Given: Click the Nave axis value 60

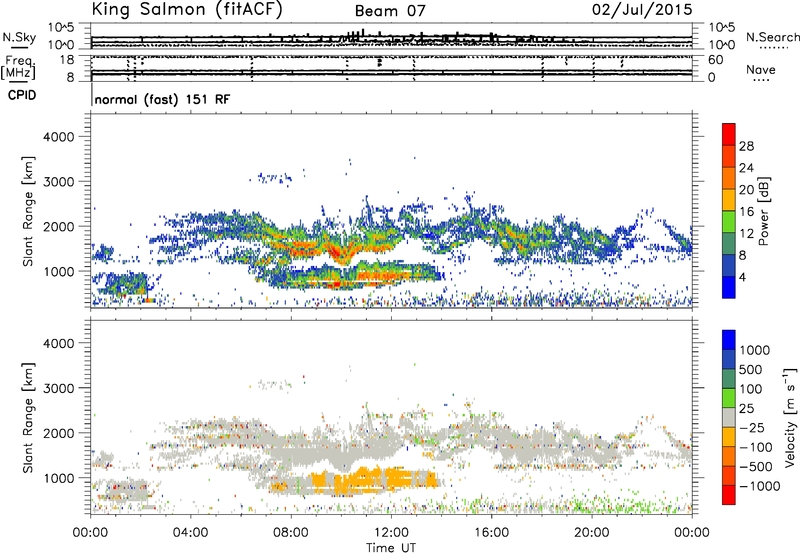Looking at the screenshot, I should coord(715,60).
